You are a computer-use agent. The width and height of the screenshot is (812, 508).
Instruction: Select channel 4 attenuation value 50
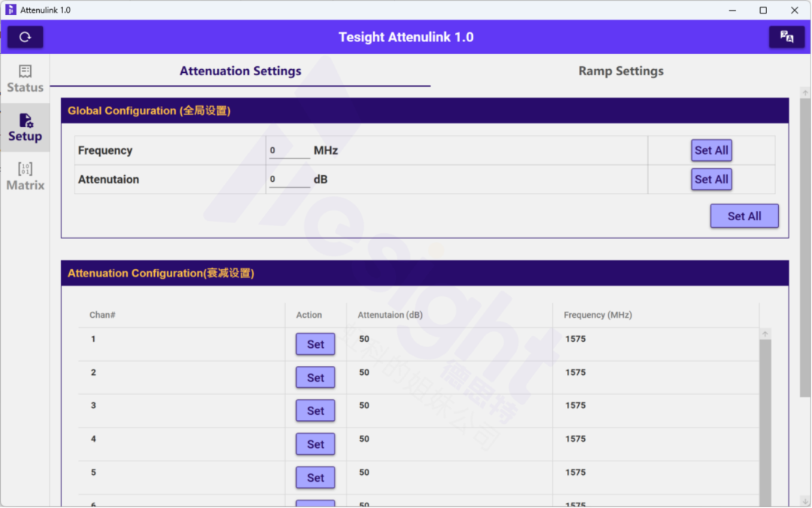[x=364, y=439]
